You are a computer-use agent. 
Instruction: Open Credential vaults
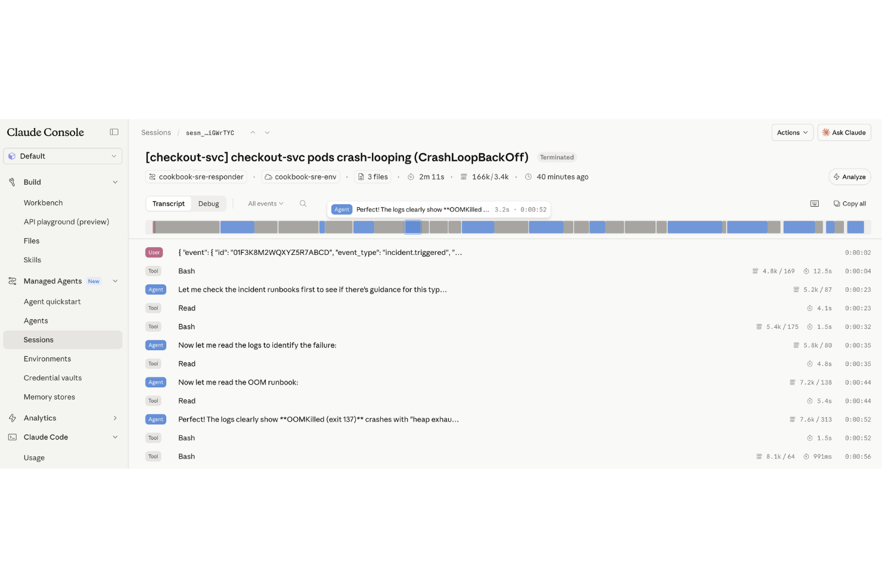(x=52, y=378)
